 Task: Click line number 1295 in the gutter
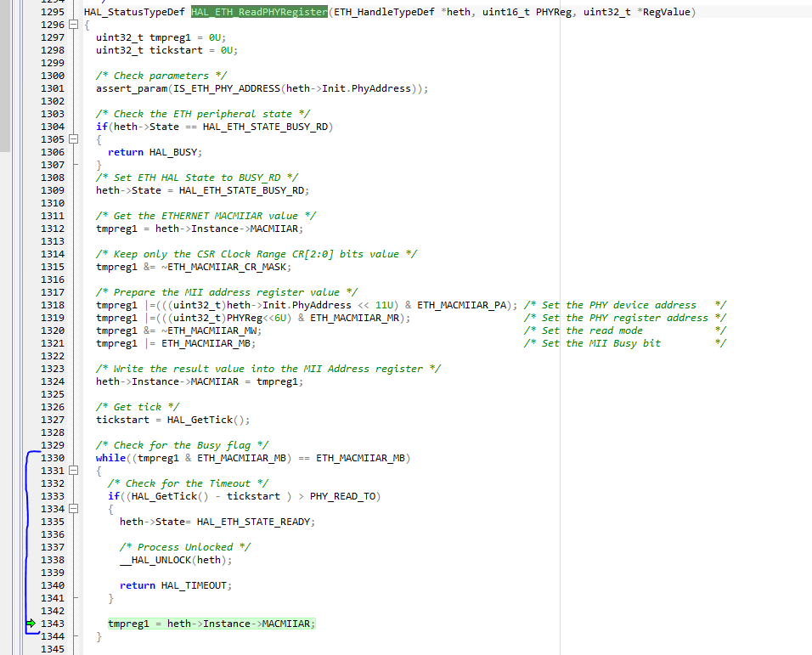[x=53, y=12]
